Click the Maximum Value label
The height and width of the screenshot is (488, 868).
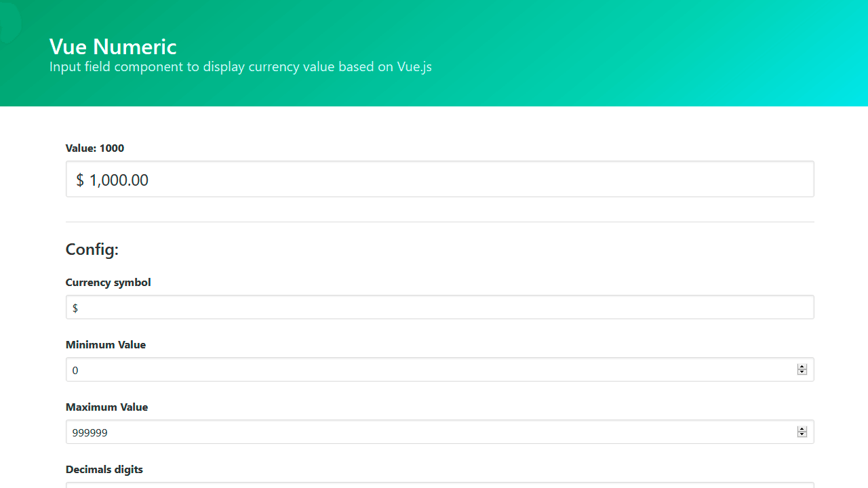click(x=106, y=407)
